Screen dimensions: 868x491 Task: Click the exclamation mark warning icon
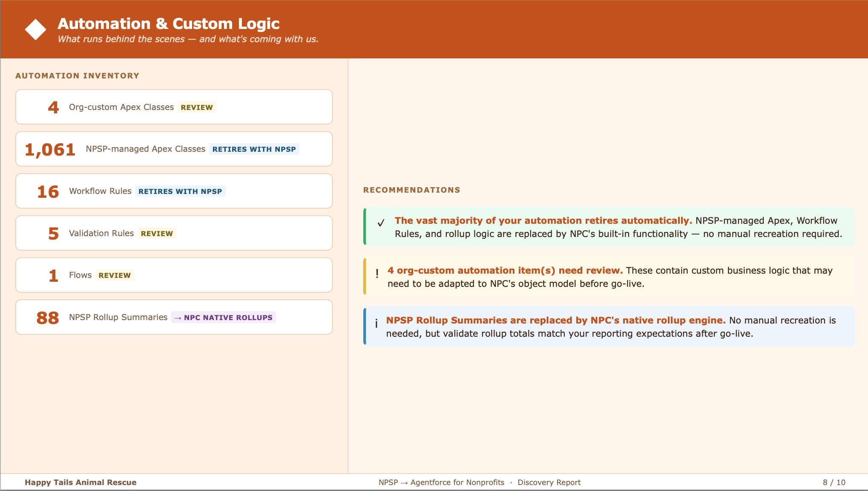377,274
